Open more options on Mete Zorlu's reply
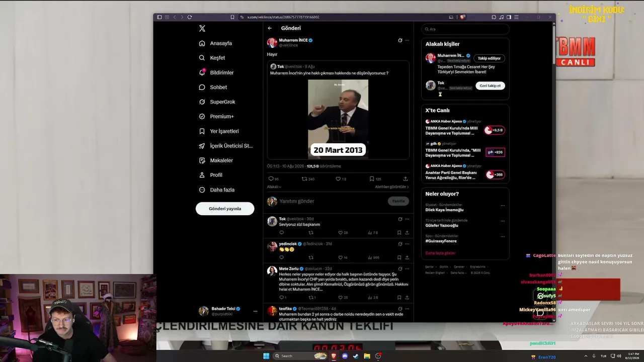The width and height of the screenshot is (644, 362). [407, 269]
